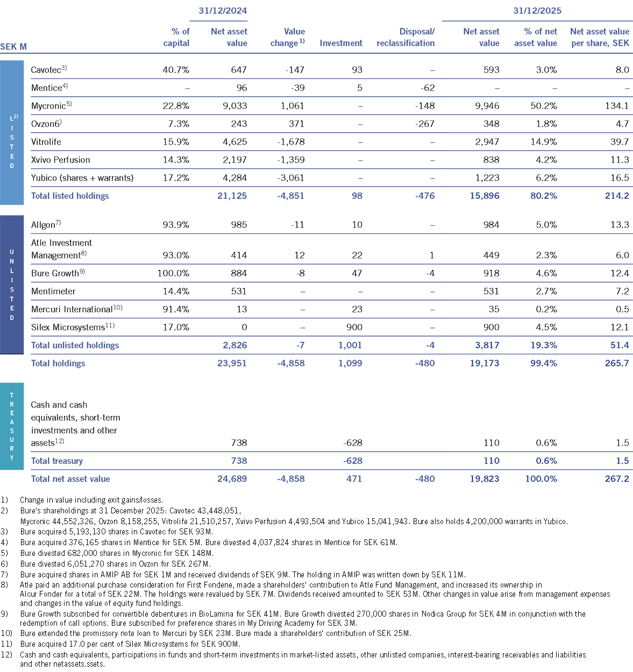Image resolution: width=633 pixels, height=672 pixels.
Task: Click Mycronic's 9,946 net asset value
Action: (487, 106)
